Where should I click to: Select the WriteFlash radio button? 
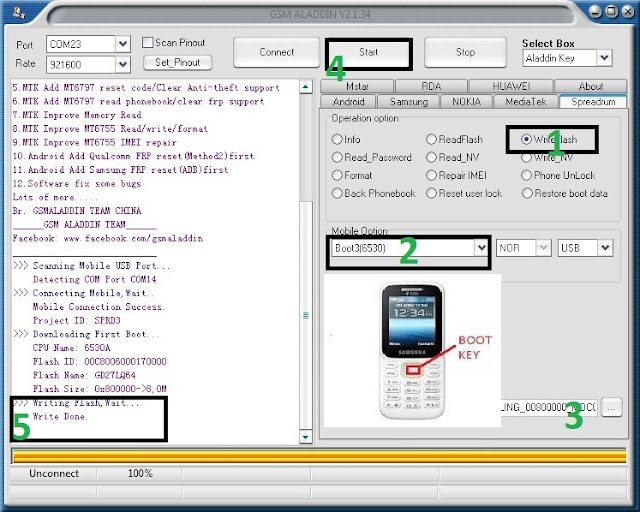click(x=526, y=139)
